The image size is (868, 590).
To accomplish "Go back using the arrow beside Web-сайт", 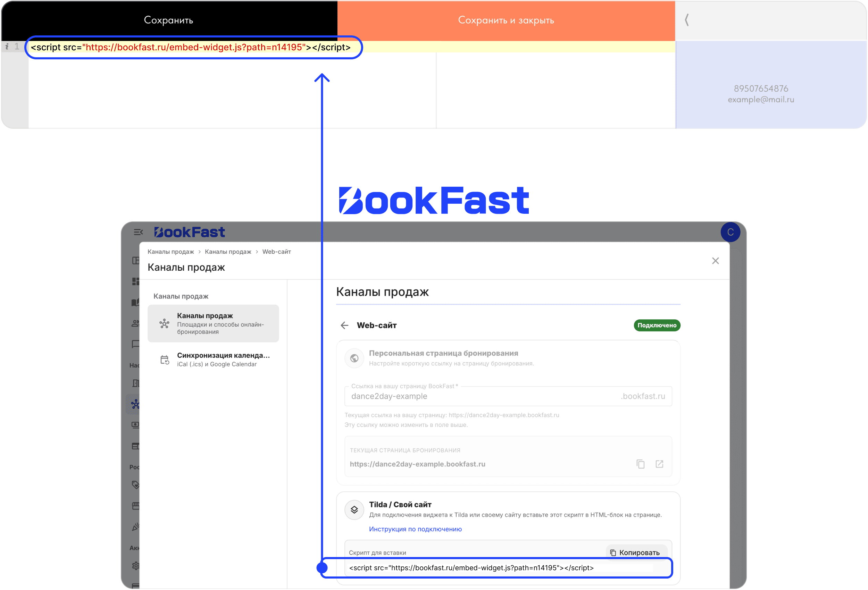I will [344, 325].
